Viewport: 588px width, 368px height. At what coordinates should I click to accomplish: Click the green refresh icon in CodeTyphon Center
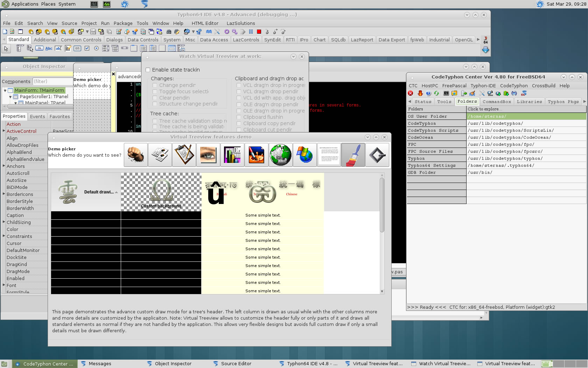click(436, 93)
